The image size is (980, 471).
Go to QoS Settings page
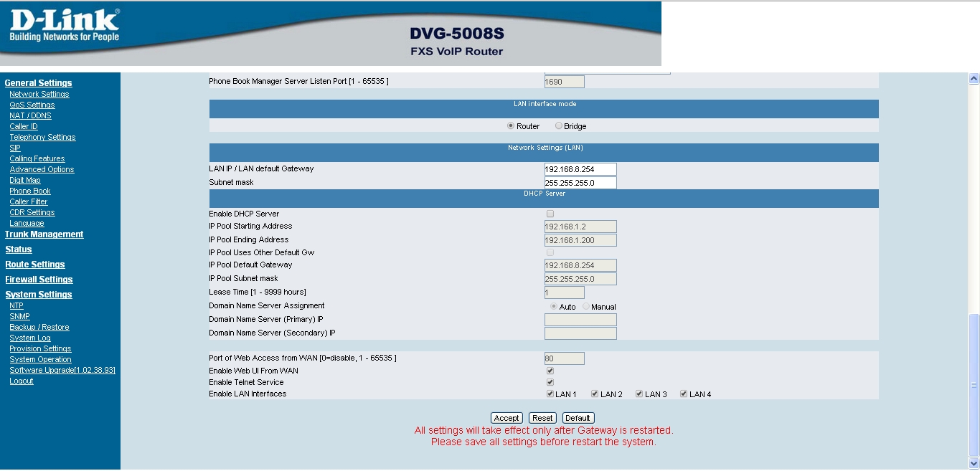(32, 105)
